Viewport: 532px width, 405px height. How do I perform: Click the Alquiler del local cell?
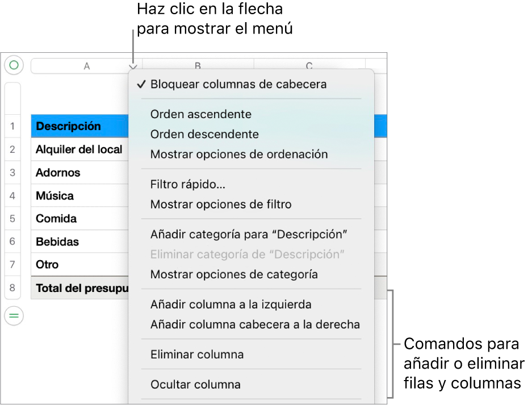tap(79, 149)
